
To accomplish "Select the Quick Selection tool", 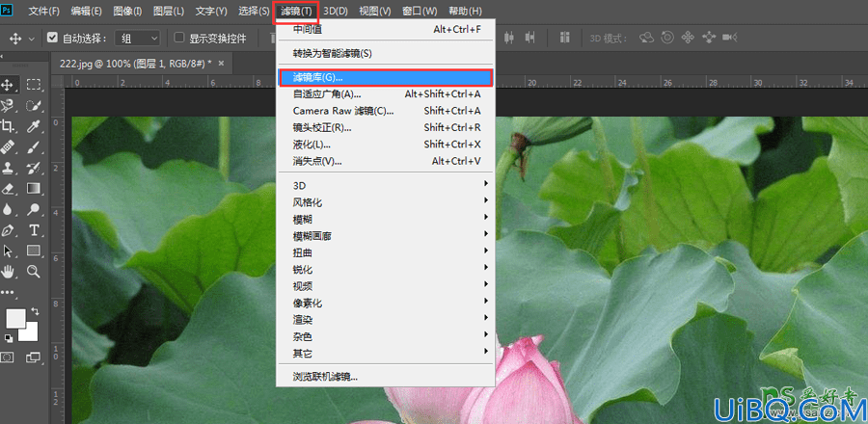I will tap(34, 106).
